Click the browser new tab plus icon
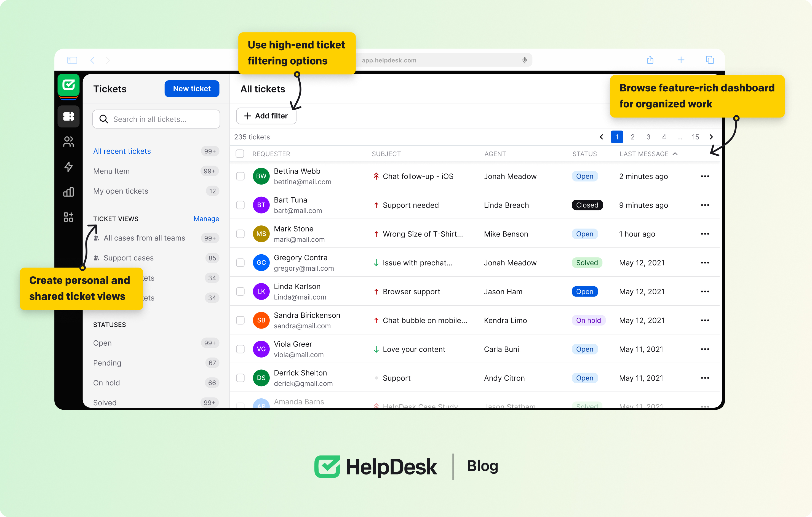Image resolution: width=812 pixels, height=517 pixels. pyautogui.click(x=681, y=60)
